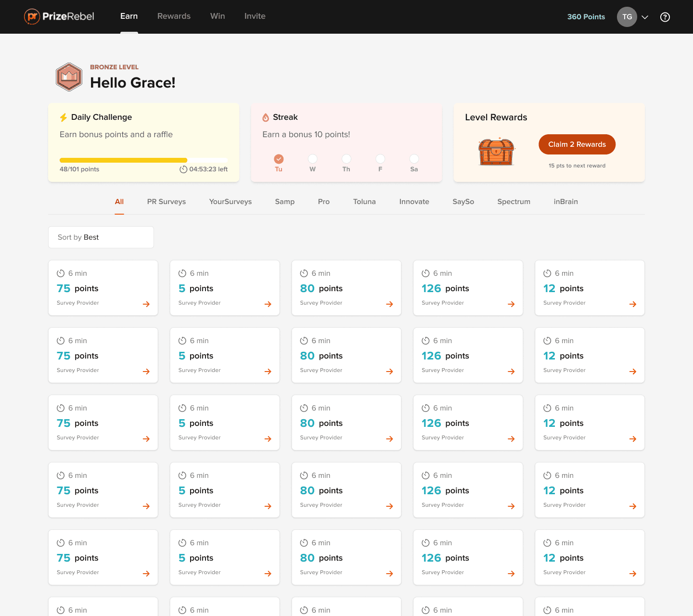Click the '48/101 points' progress text
The width and height of the screenshot is (693, 616).
pyautogui.click(x=79, y=169)
